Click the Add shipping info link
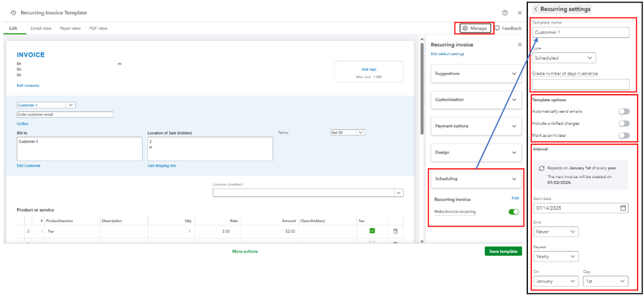The height and width of the screenshot is (297, 644). tap(162, 166)
